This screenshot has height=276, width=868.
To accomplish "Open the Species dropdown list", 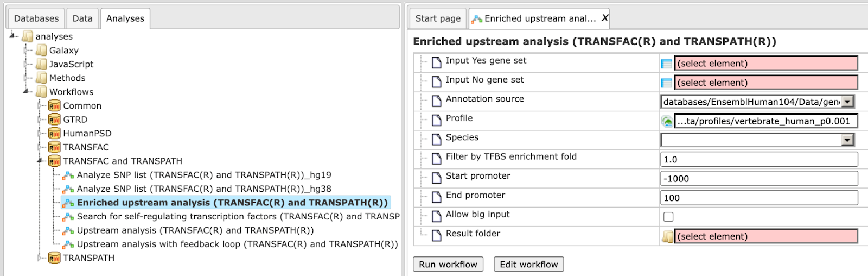I will [x=847, y=140].
